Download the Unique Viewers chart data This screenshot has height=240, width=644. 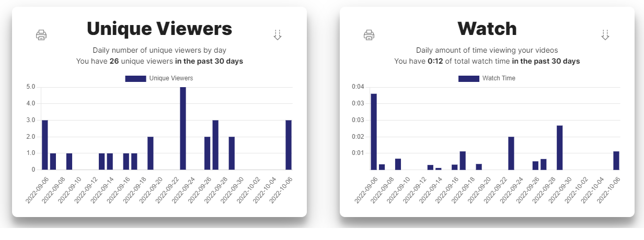coord(278,35)
